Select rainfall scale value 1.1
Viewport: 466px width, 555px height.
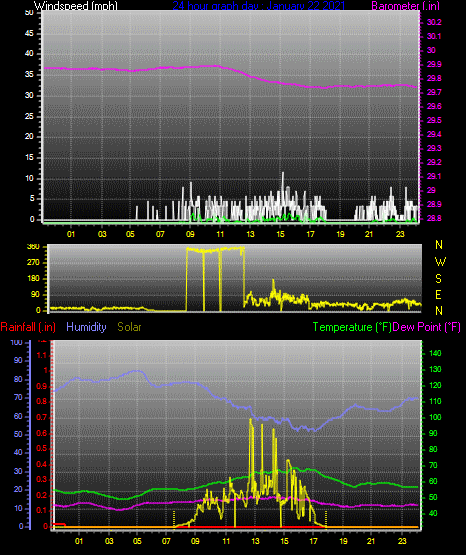(42, 355)
